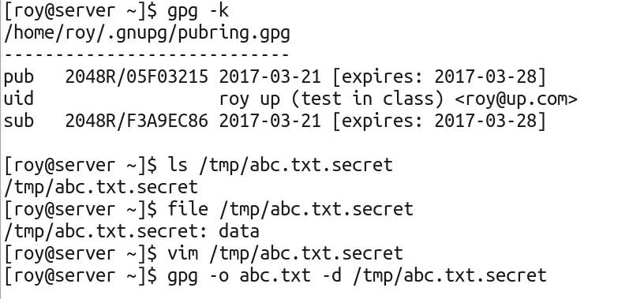Click the first [roy@server ~]$ prompt
Image resolution: width=644 pixels, height=299 pixels.
(80, 12)
